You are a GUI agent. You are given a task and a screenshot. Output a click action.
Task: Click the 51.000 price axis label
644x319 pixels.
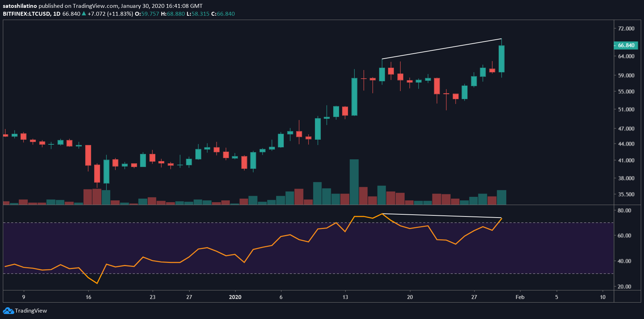tap(626, 109)
